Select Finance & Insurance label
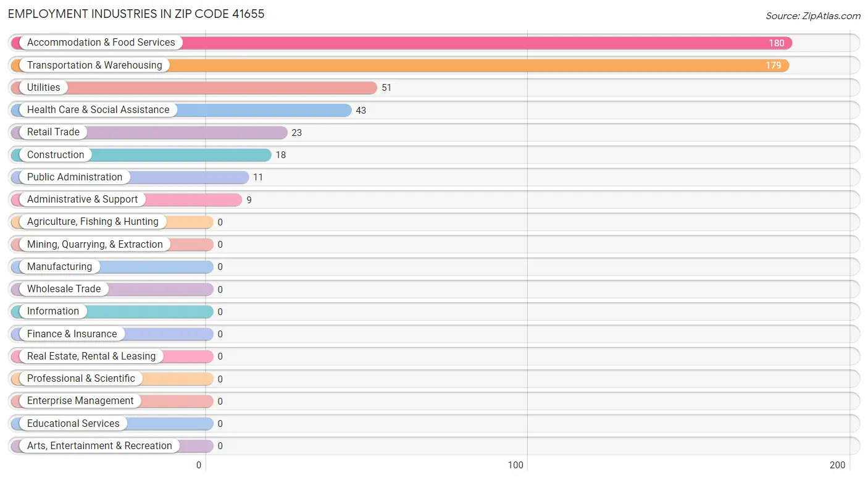 (x=72, y=334)
